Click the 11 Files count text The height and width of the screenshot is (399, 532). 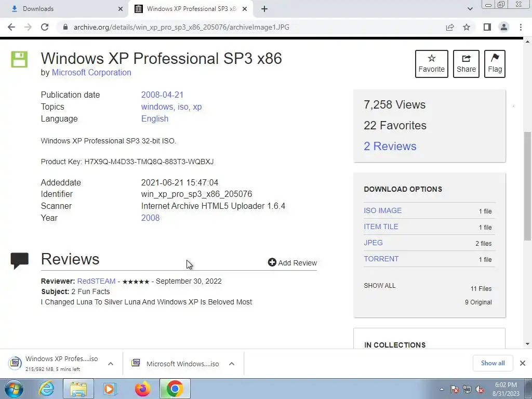click(481, 289)
